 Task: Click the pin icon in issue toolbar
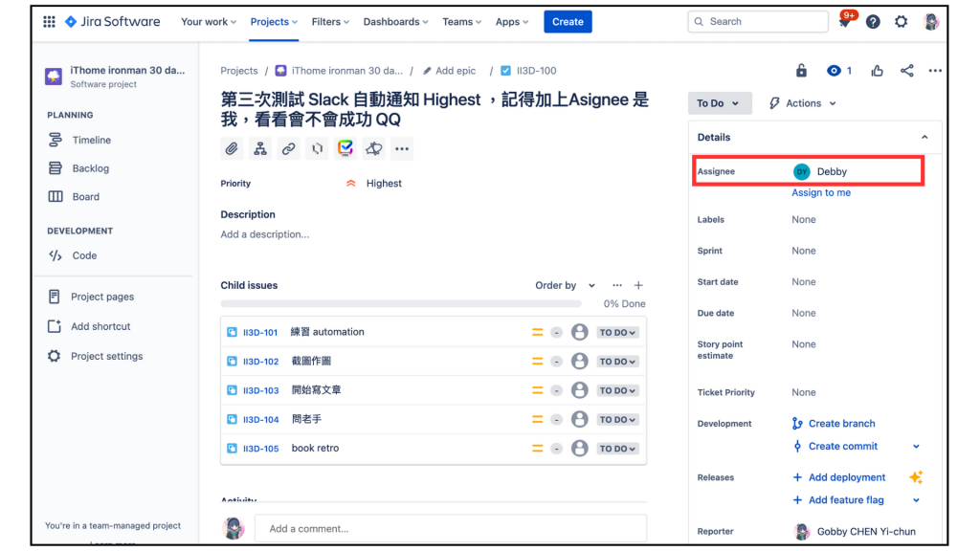[374, 148]
